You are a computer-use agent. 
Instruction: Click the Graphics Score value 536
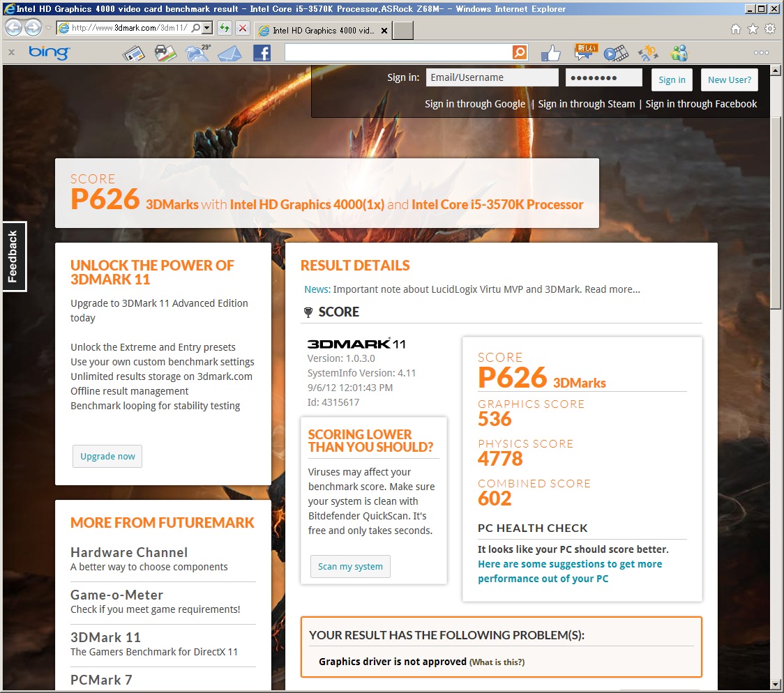pos(495,419)
